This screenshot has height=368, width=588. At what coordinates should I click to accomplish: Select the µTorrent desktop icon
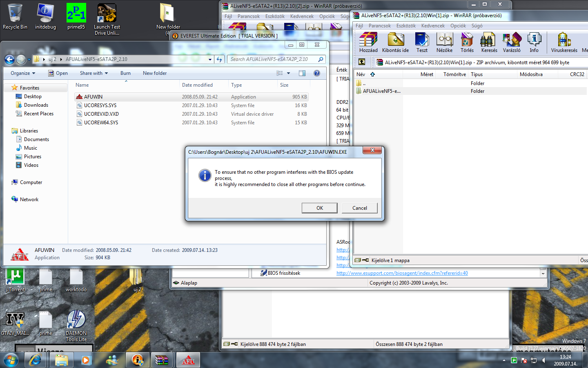tap(15, 280)
